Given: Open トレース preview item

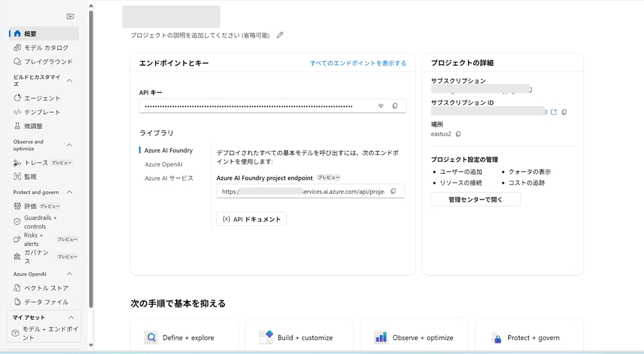Looking at the screenshot, I should click(x=44, y=163).
